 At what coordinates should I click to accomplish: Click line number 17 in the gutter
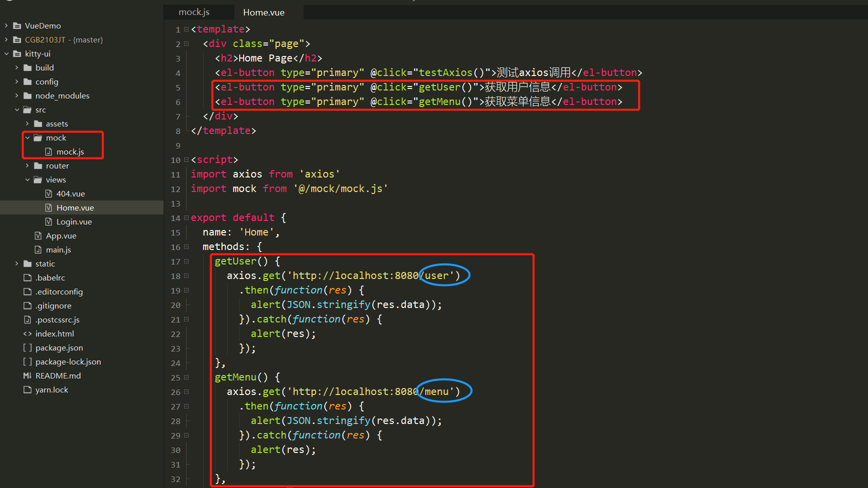(176, 261)
